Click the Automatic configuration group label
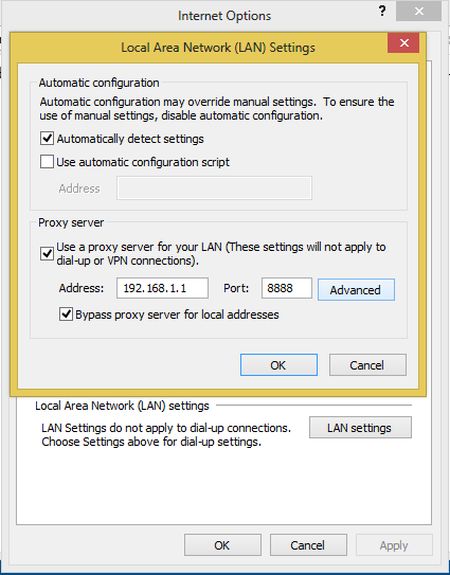 click(99, 83)
